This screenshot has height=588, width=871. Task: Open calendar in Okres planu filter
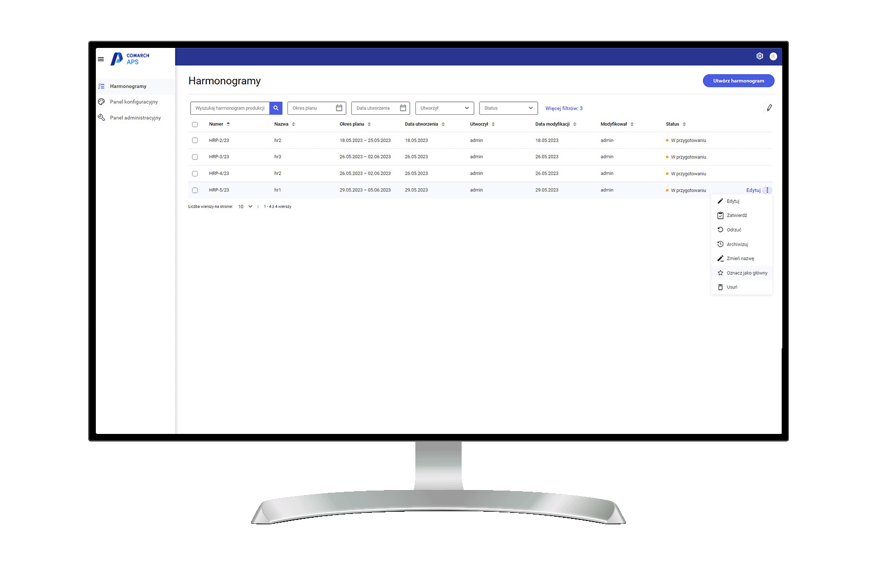pyautogui.click(x=339, y=108)
